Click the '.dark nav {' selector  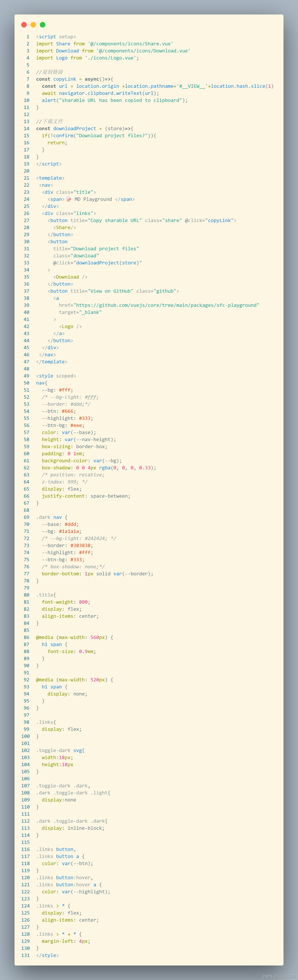pyautogui.click(x=52, y=517)
